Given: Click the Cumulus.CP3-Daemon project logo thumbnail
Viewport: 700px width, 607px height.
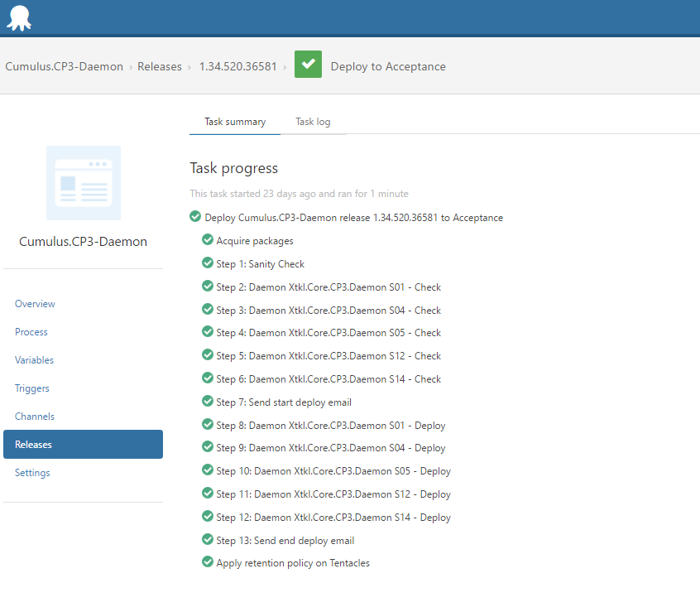Looking at the screenshot, I should point(84,183).
